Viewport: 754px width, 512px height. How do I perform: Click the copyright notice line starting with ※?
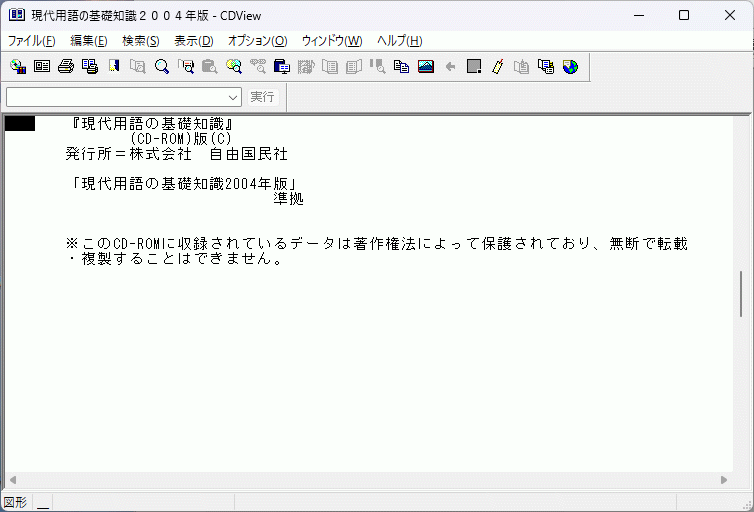click(x=377, y=243)
